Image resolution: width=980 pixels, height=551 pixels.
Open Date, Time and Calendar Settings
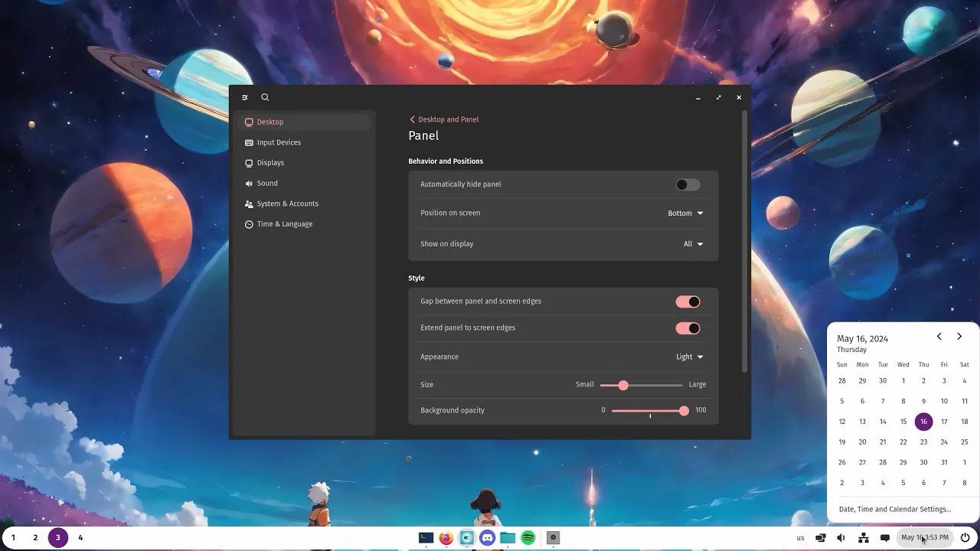[894, 509]
